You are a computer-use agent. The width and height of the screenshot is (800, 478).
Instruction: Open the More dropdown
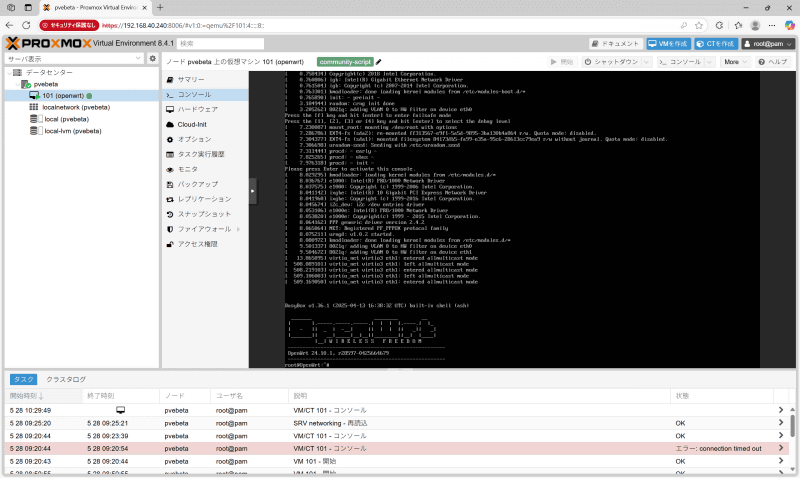(x=735, y=62)
